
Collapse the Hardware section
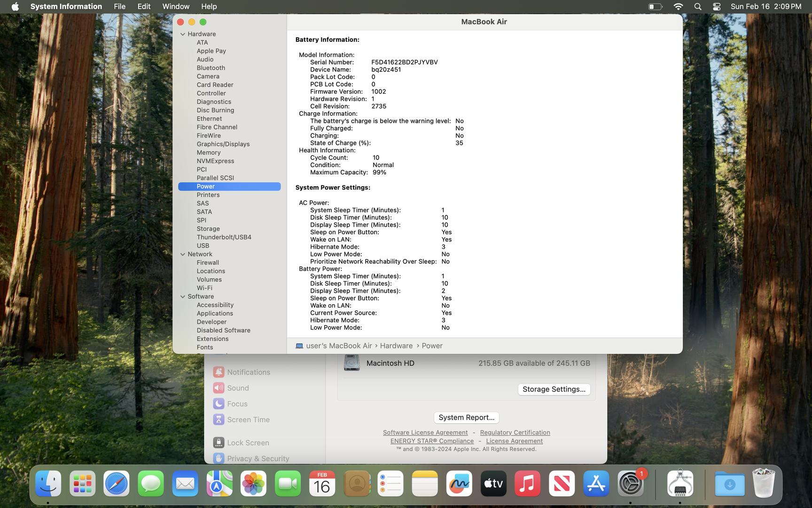coord(183,34)
